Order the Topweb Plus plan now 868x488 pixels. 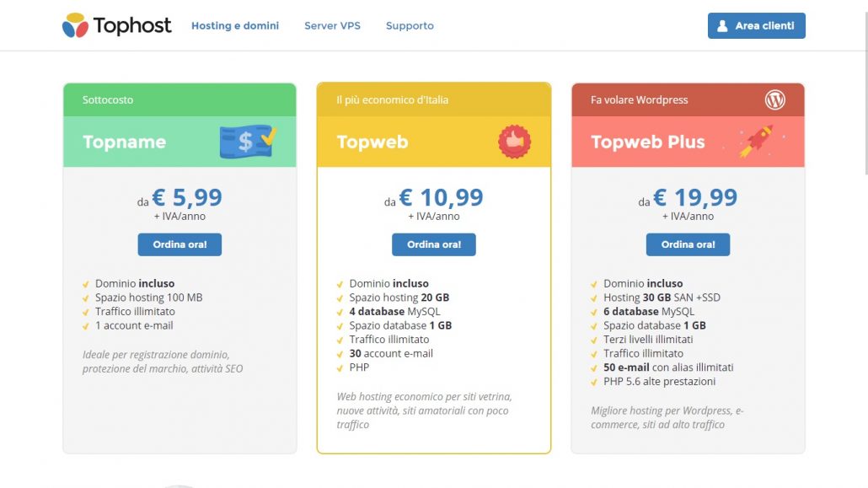(688, 244)
